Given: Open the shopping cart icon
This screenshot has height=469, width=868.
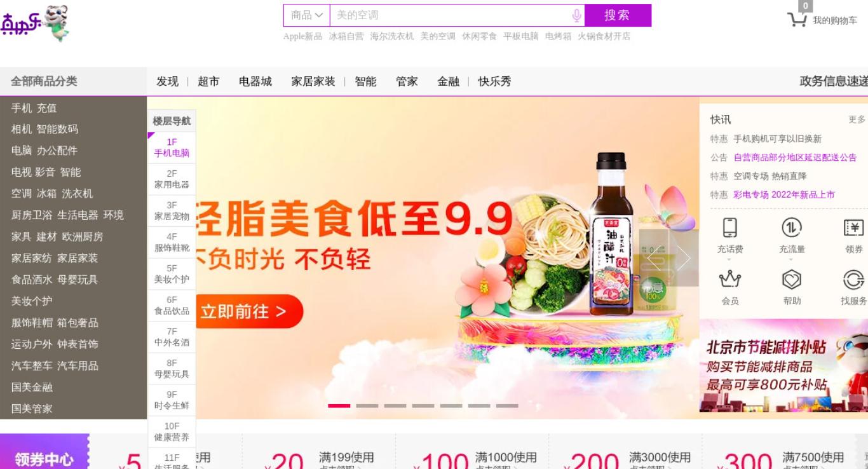Looking at the screenshot, I should coord(797,20).
